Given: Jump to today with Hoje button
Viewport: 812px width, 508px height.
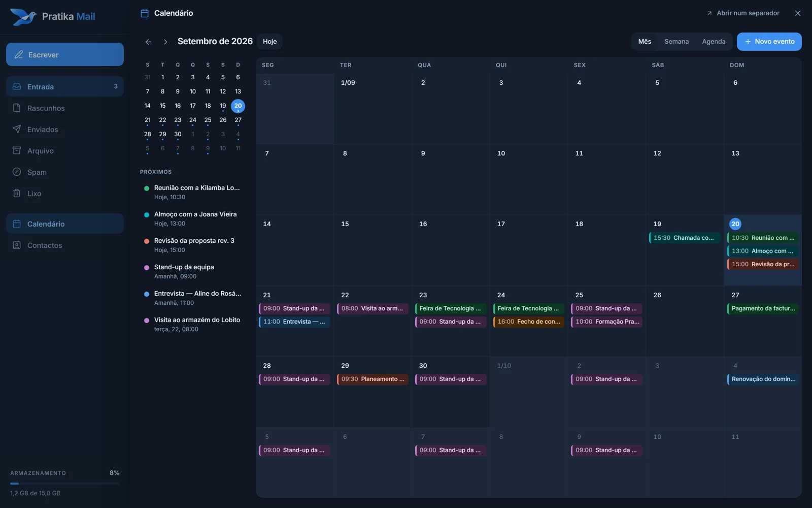Looking at the screenshot, I should pyautogui.click(x=270, y=42).
